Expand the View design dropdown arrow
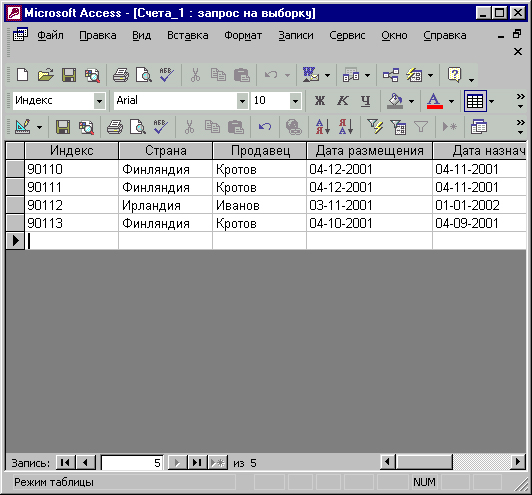532x495 pixels. point(39,127)
